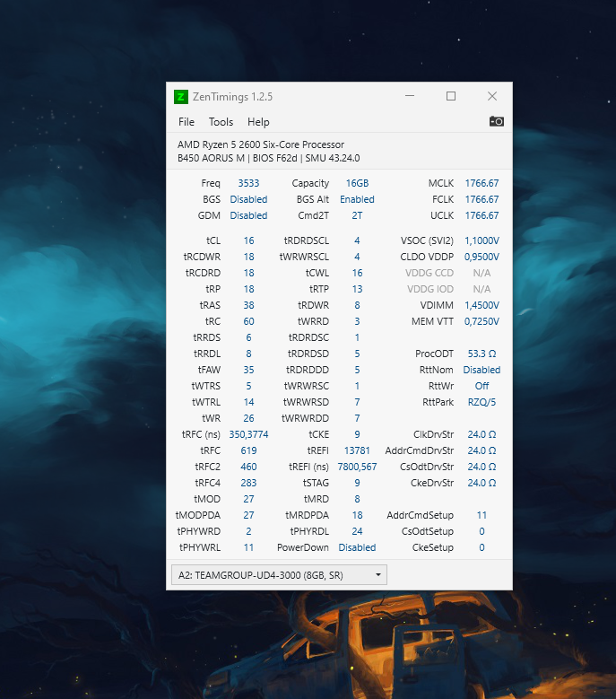This screenshot has width=616, height=699.
Task: Open the Help menu
Action: (x=258, y=122)
